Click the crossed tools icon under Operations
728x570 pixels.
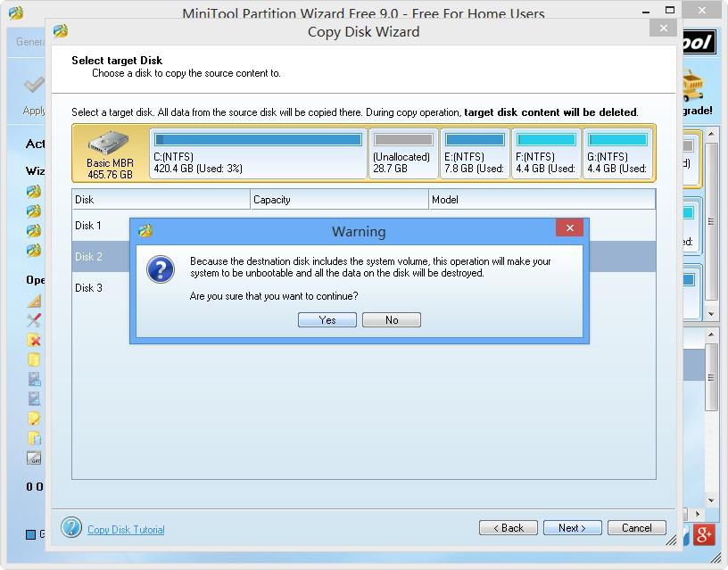[34, 320]
